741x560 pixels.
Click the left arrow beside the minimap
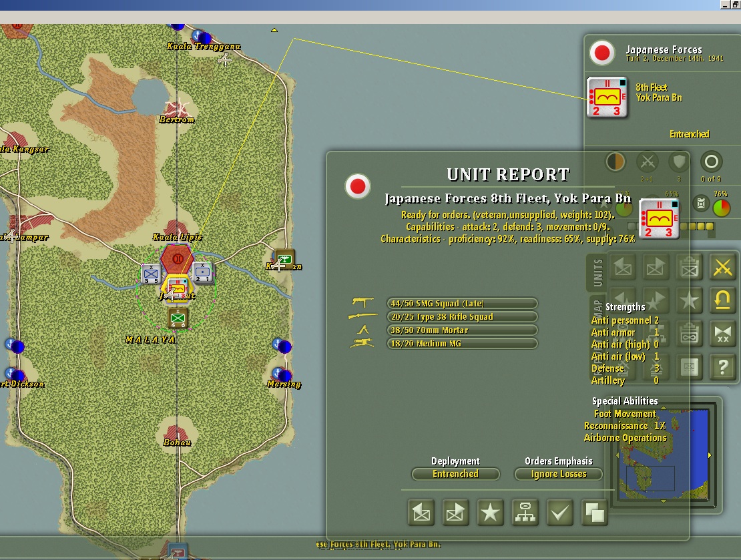[x=617, y=455]
